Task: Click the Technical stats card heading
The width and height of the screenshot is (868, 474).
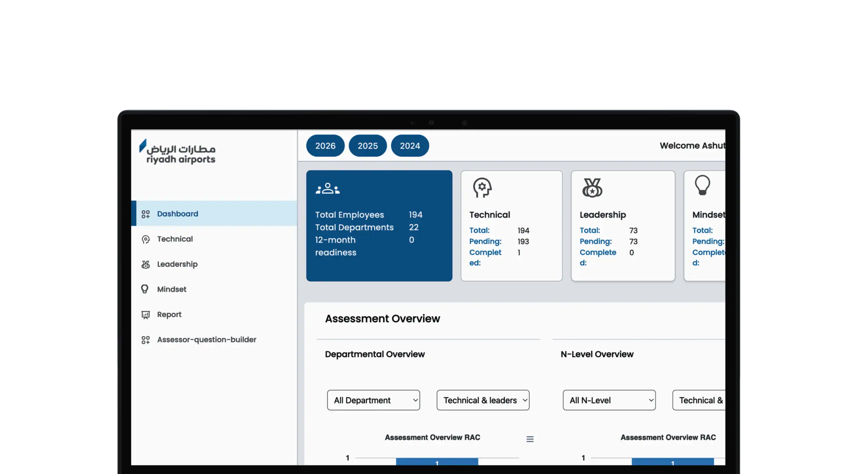Action: tap(489, 215)
